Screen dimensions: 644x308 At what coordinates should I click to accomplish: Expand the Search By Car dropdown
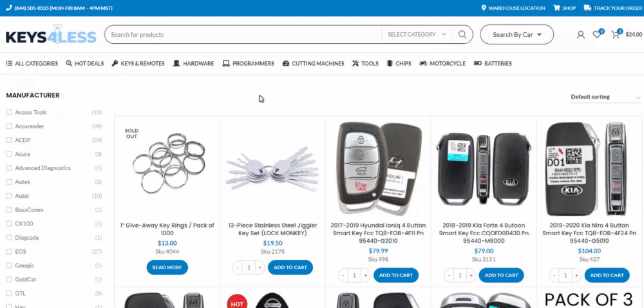click(x=516, y=35)
